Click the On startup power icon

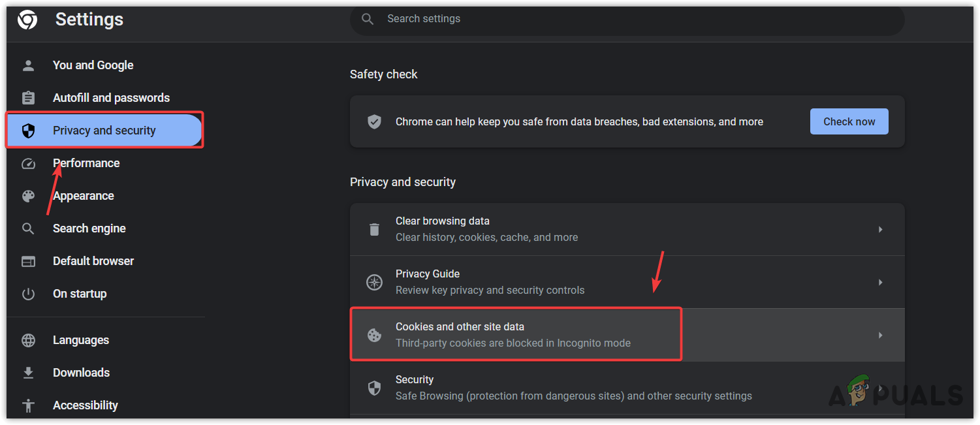[x=28, y=294]
